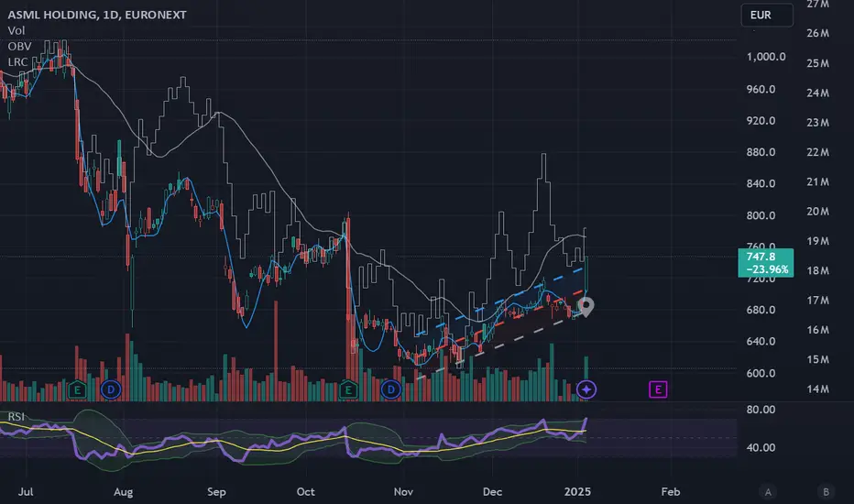854x504 pixels.
Task: Click the Jul label on time axis
Action: pyautogui.click(x=26, y=491)
